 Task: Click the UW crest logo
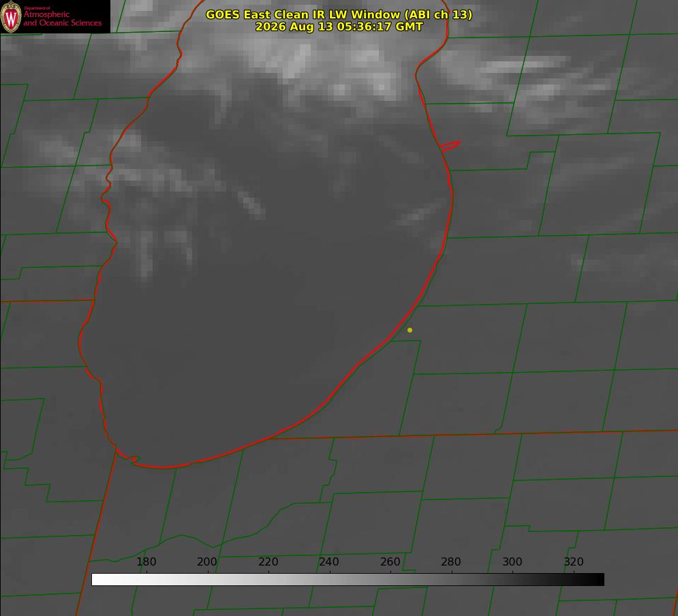11,17
